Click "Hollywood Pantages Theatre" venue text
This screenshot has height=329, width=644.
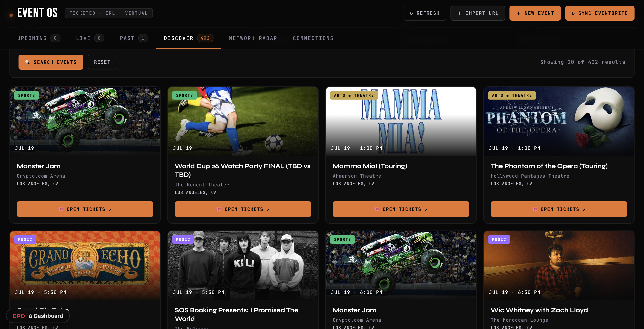530,176
